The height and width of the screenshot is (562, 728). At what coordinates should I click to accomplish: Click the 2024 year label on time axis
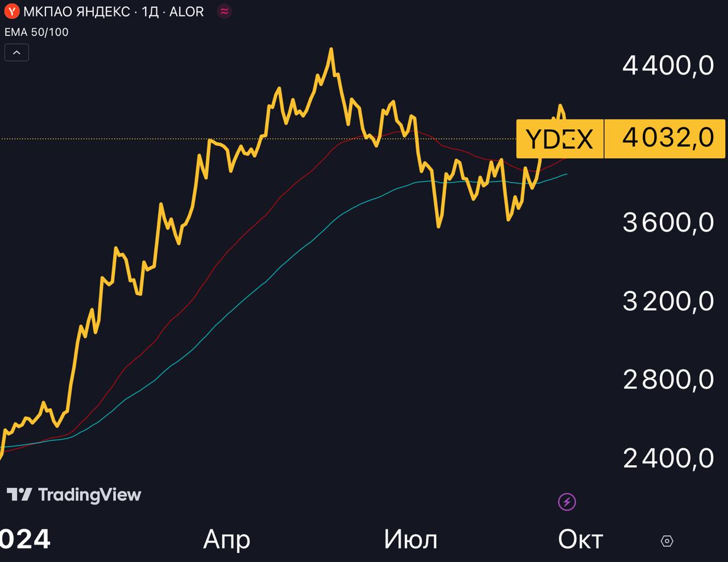click(25, 539)
